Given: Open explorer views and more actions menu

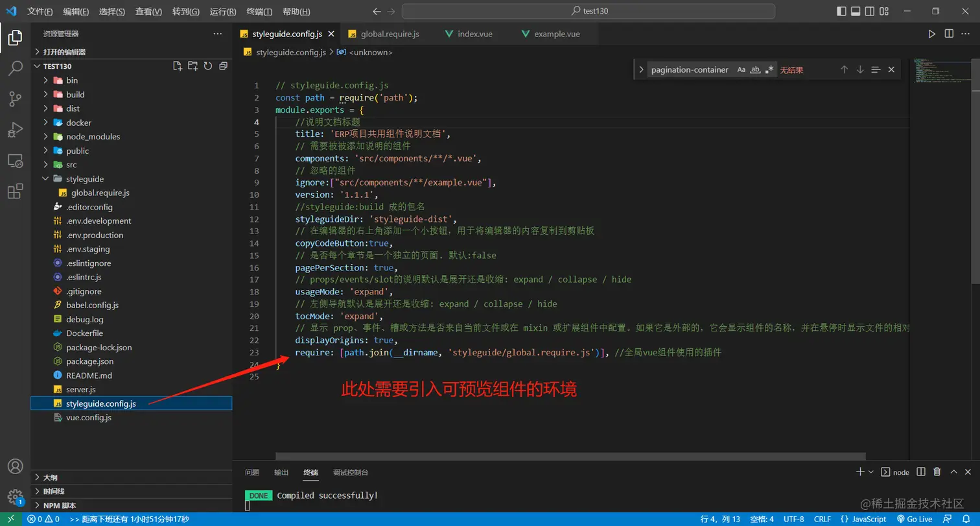Looking at the screenshot, I should click(217, 34).
